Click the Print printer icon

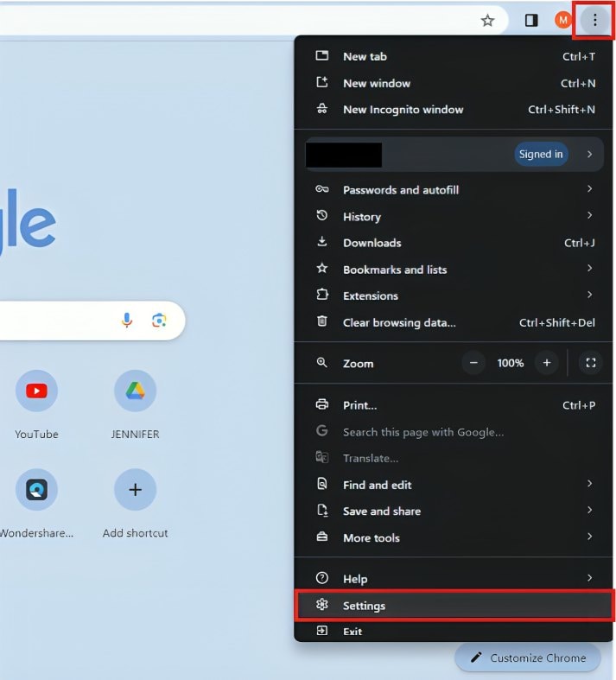(322, 404)
